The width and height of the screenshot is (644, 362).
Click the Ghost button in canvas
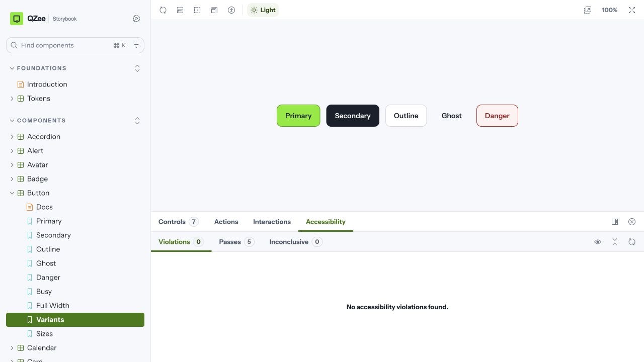tap(452, 116)
